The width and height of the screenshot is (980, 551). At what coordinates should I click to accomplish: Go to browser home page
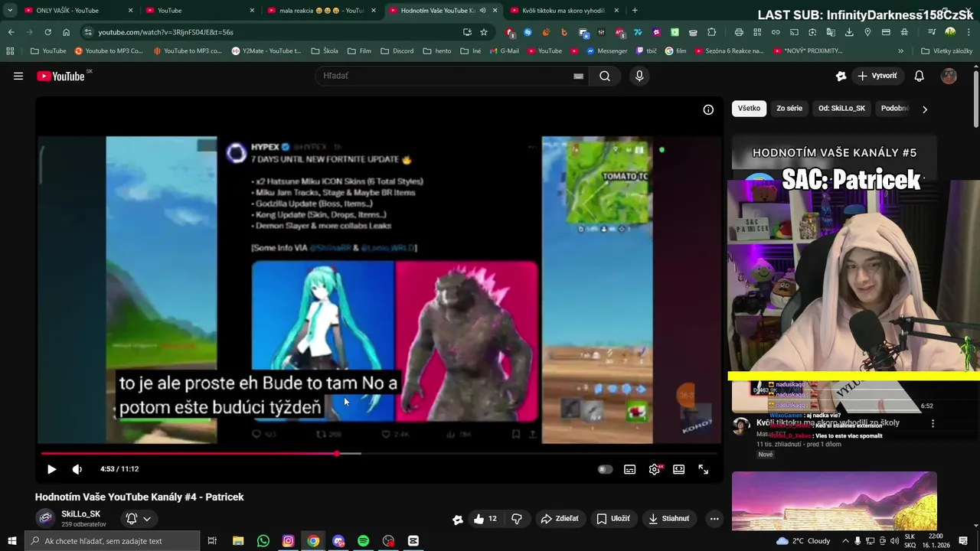66,32
